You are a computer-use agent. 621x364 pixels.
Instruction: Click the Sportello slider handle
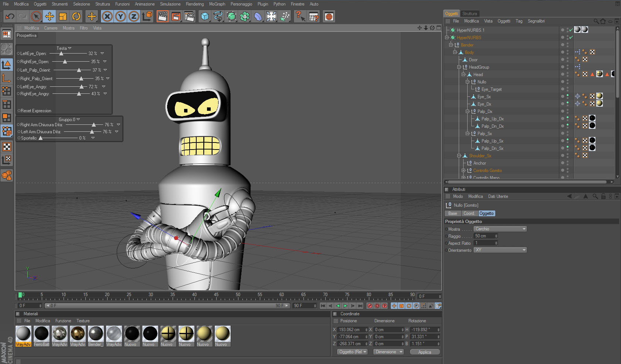[41, 138]
